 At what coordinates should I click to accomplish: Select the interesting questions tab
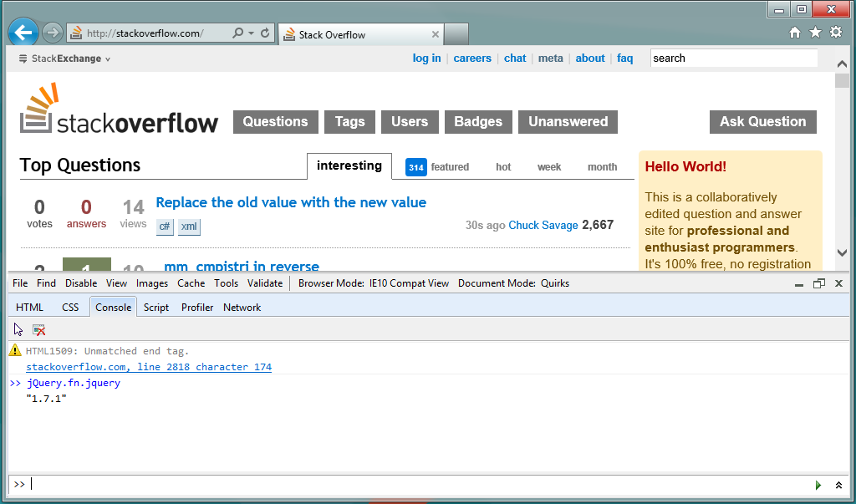[x=349, y=166]
